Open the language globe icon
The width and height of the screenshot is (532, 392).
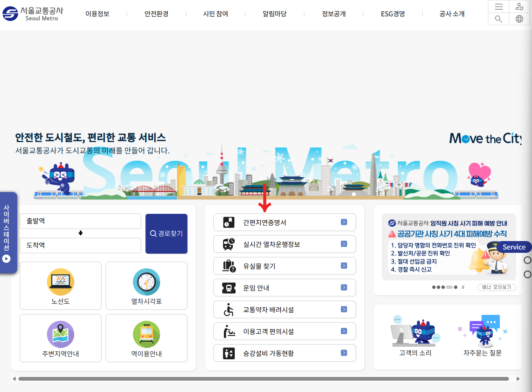pyautogui.click(x=519, y=19)
